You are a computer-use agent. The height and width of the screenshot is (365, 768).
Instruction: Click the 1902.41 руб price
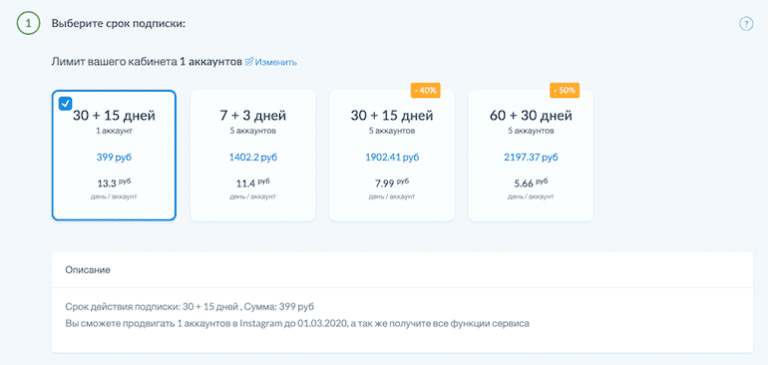(x=392, y=158)
